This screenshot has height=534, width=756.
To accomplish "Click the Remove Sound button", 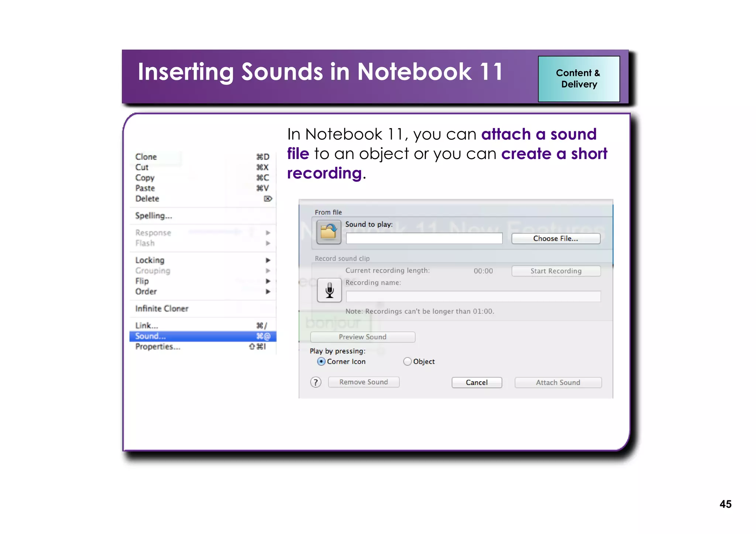I will (364, 382).
